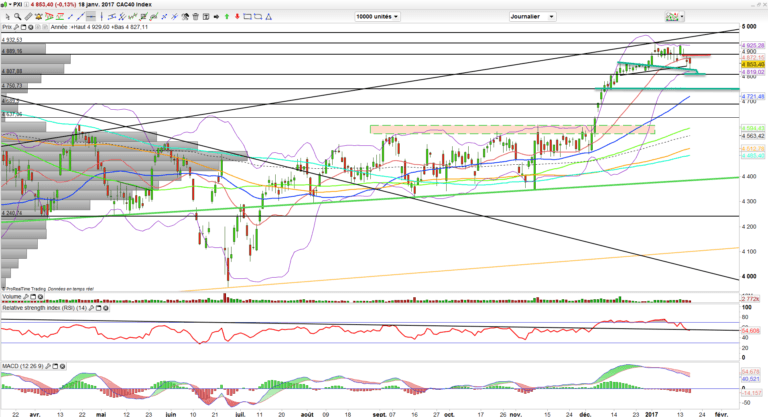Open the Volume indicator panel label
The height and width of the screenshot is (417, 768).
click(x=13, y=299)
